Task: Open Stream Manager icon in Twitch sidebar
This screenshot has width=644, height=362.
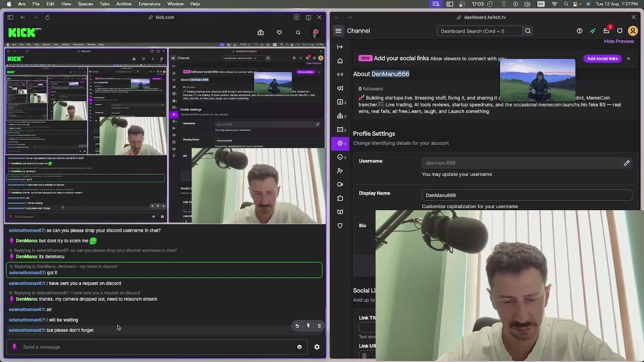Action: (x=340, y=74)
